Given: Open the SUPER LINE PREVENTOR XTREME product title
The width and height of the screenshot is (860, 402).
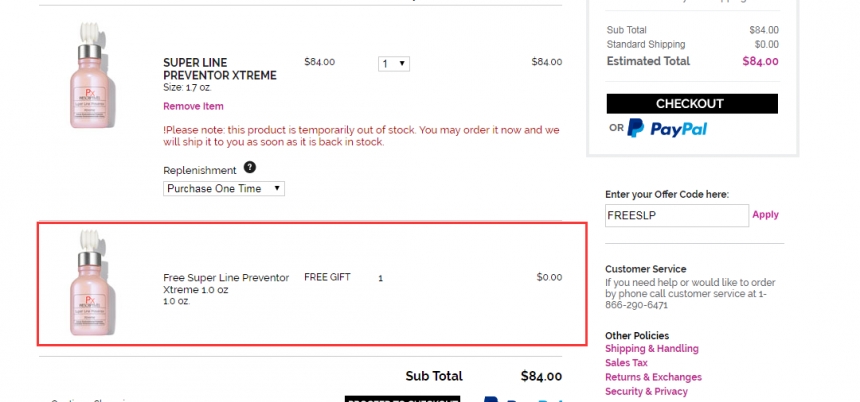Looking at the screenshot, I should click(219, 68).
